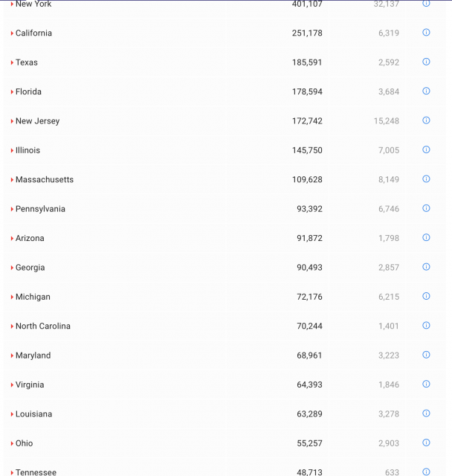Open the info icon for Texas
Screen dimensions: 452x476
[x=426, y=62]
